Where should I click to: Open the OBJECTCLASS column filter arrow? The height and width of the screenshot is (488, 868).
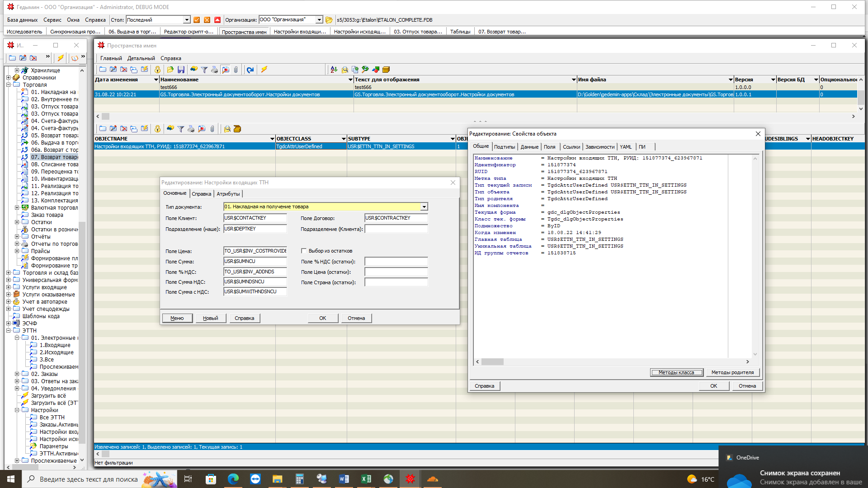click(344, 139)
